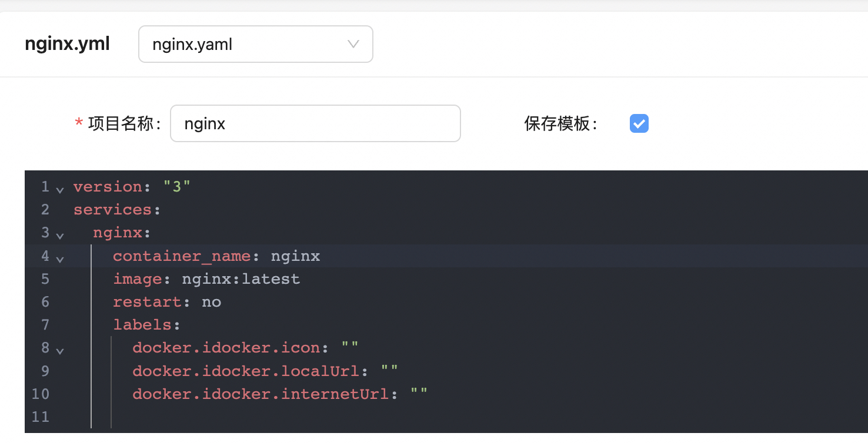Click the restart value "no"
The width and height of the screenshot is (868, 443).
[x=212, y=302]
